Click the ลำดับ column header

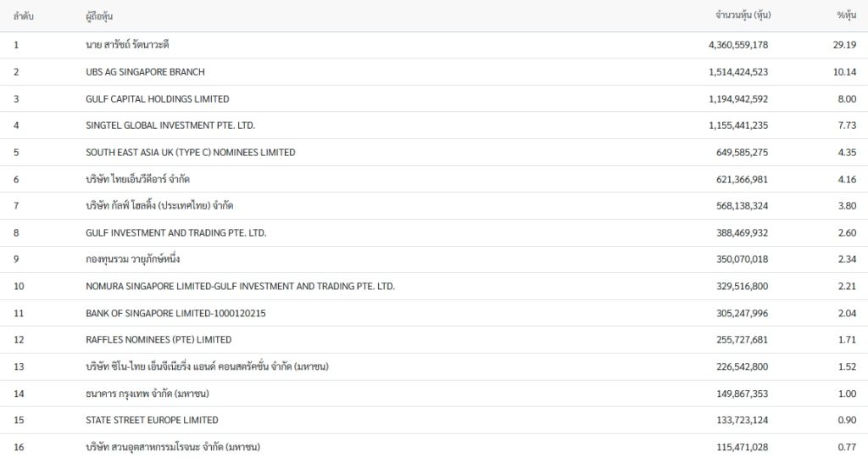(x=23, y=16)
